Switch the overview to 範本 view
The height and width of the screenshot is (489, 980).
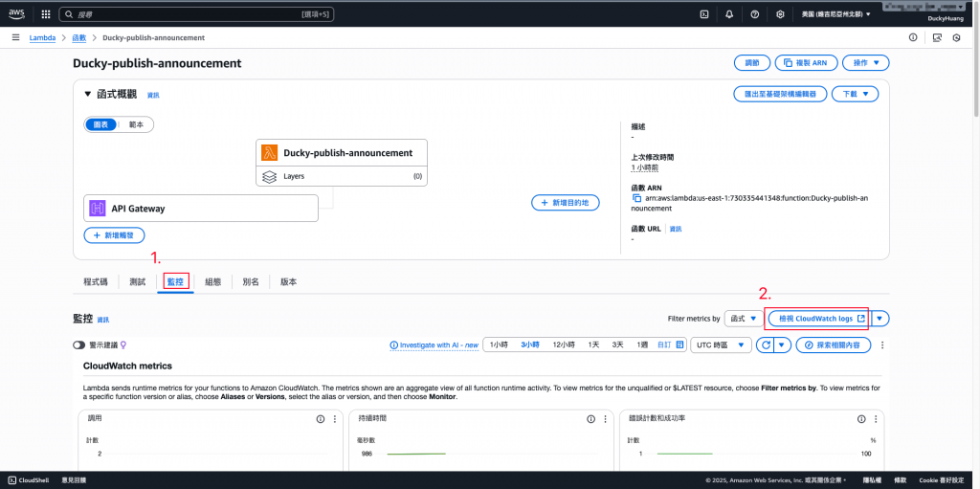click(135, 124)
